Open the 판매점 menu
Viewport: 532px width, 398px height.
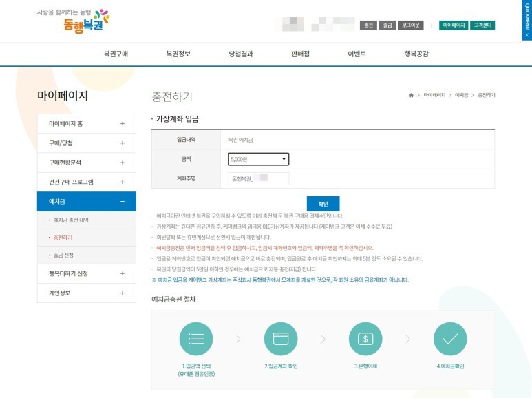(x=300, y=54)
